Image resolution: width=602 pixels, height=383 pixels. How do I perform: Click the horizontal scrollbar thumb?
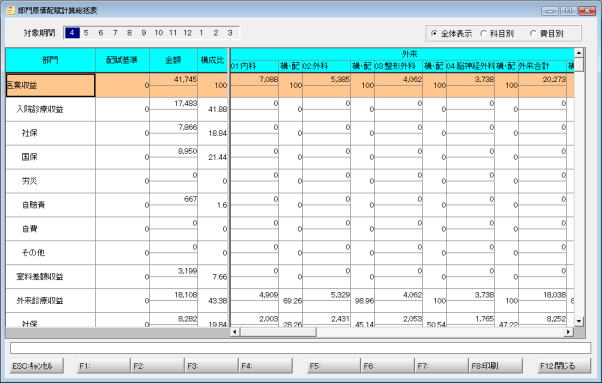[278, 332]
